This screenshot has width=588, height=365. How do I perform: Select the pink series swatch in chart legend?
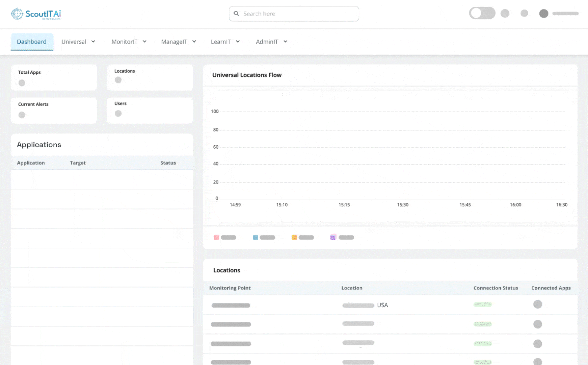click(216, 237)
